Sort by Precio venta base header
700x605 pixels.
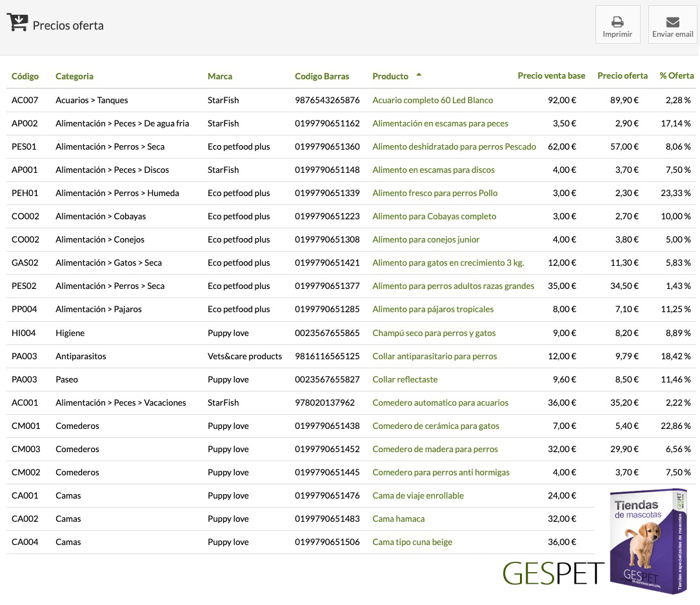551,75
